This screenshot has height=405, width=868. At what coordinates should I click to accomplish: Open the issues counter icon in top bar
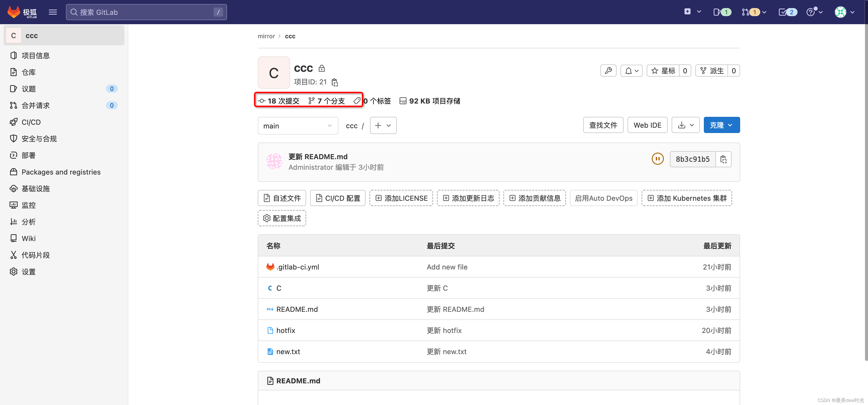click(x=722, y=12)
